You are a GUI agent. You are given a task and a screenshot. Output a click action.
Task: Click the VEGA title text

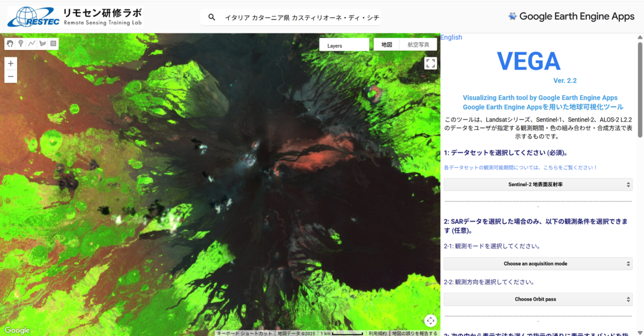(529, 61)
